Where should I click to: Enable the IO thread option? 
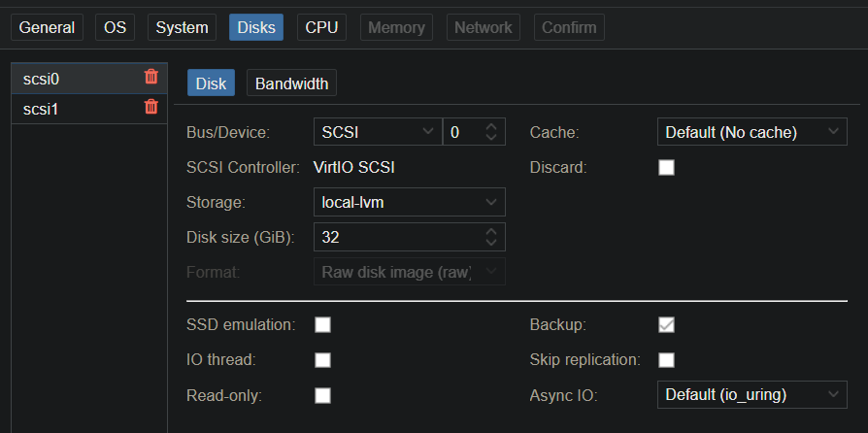coord(322,360)
